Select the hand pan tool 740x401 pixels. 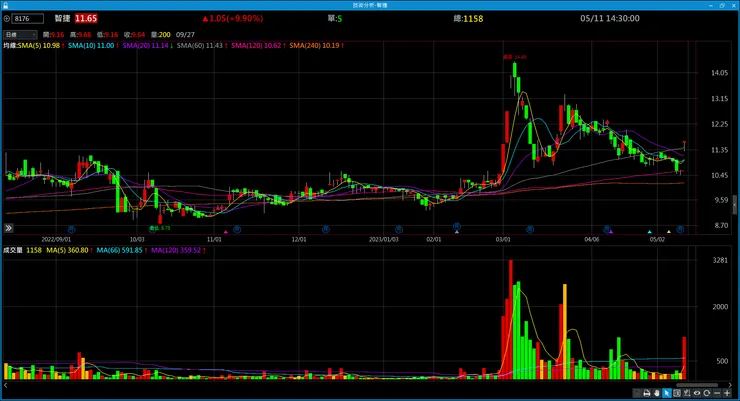point(656,393)
